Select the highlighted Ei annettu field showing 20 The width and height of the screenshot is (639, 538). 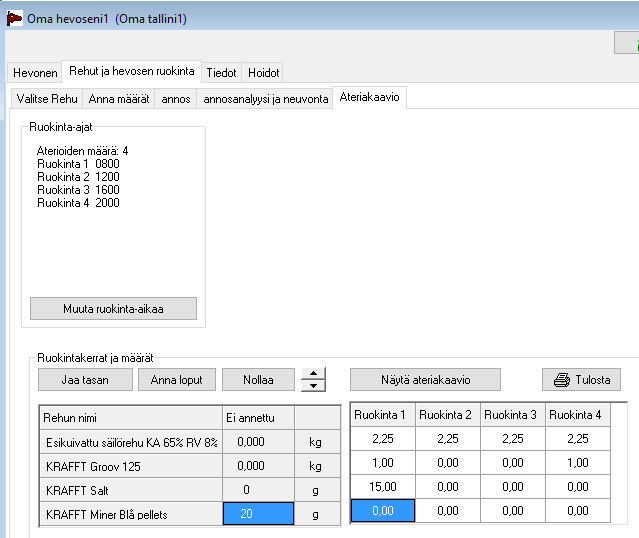pos(258,514)
